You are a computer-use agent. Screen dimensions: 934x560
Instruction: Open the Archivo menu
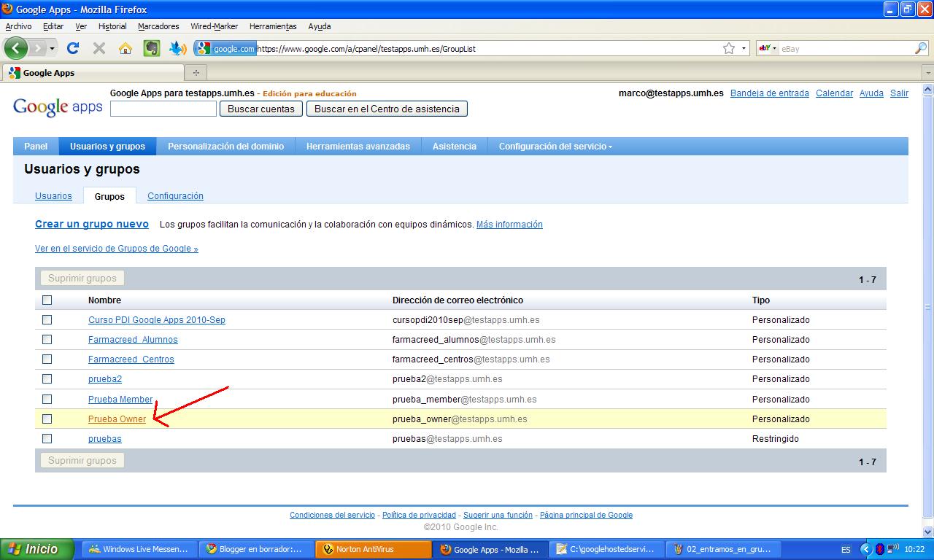tap(18, 26)
